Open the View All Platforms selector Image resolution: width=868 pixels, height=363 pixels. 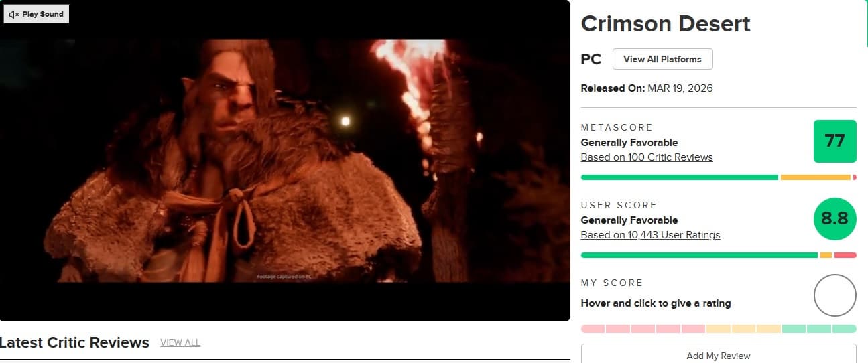pos(662,59)
